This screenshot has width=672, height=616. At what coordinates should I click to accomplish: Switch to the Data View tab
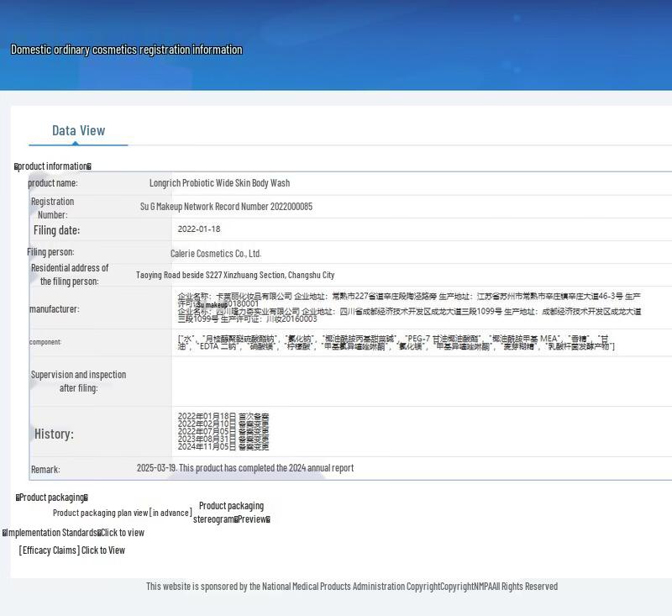tap(78, 130)
